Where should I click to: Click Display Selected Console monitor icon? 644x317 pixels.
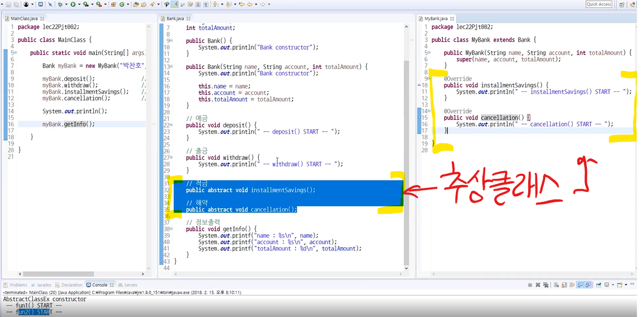[x=607, y=285]
